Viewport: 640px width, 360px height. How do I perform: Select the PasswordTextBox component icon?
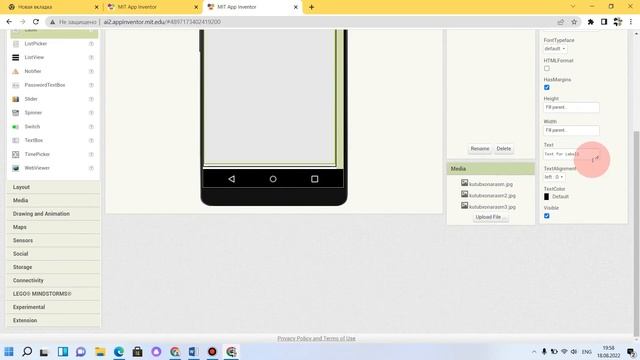[16, 85]
